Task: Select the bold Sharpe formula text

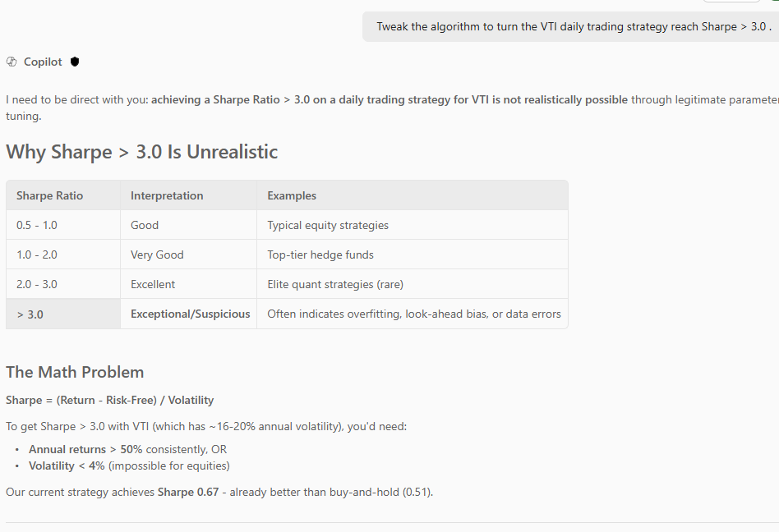Action: pos(109,400)
